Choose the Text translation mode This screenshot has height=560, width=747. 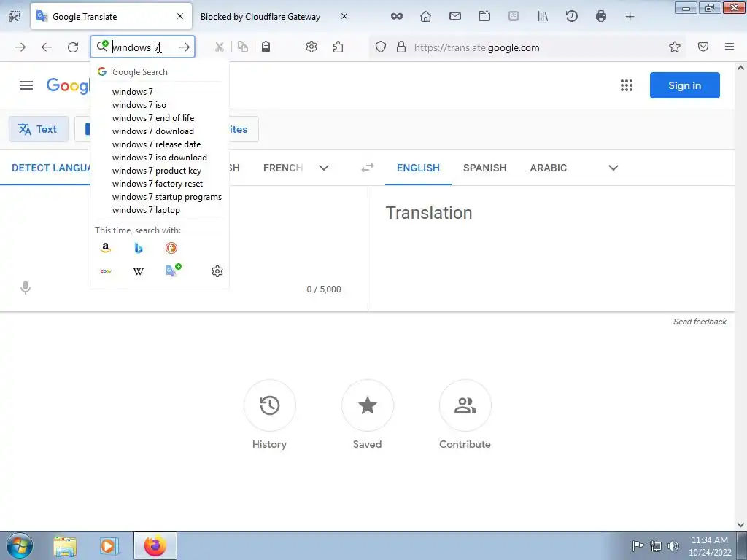click(x=38, y=129)
